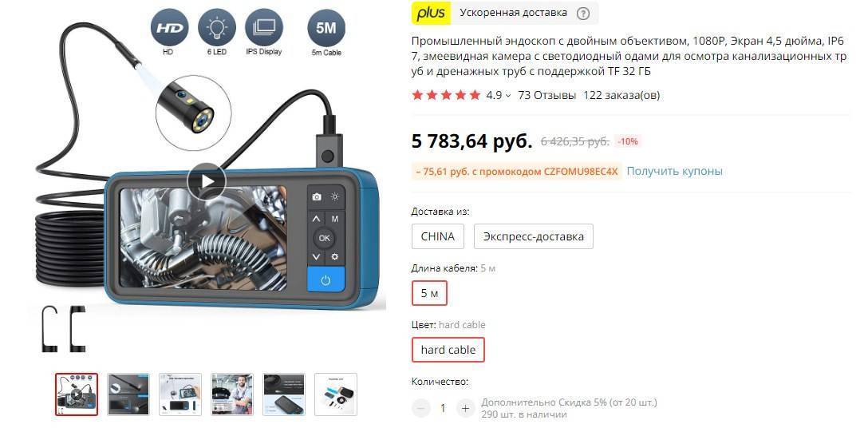868x432 pixels.
Task: Open the 73 Отзывы reviews link
Action: point(547,95)
